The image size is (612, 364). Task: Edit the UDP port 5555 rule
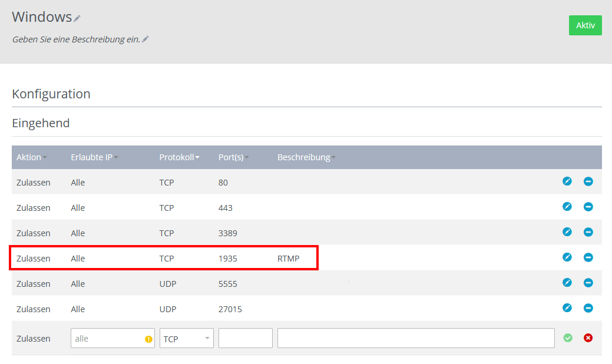tap(567, 283)
